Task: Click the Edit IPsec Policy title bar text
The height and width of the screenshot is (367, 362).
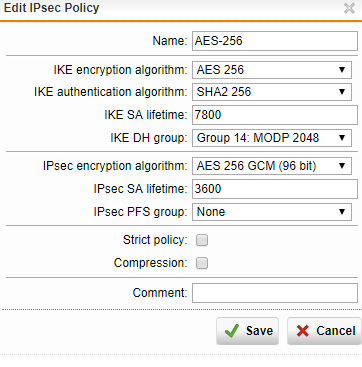Action: 51,8
